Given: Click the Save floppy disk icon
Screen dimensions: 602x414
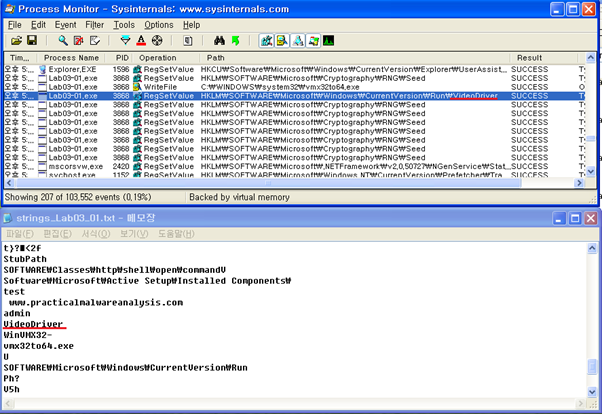Looking at the screenshot, I should click(x=32, y=40).
